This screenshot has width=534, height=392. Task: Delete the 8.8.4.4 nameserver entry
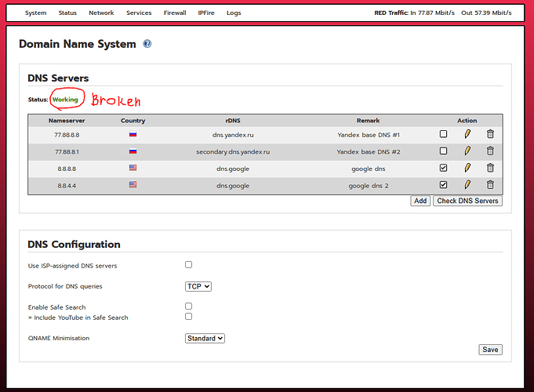pyautogui.click(x=490, y=185)
